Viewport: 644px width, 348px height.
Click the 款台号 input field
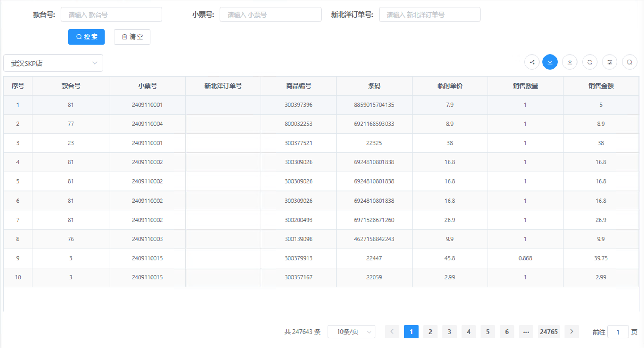[x=111, y=14]
